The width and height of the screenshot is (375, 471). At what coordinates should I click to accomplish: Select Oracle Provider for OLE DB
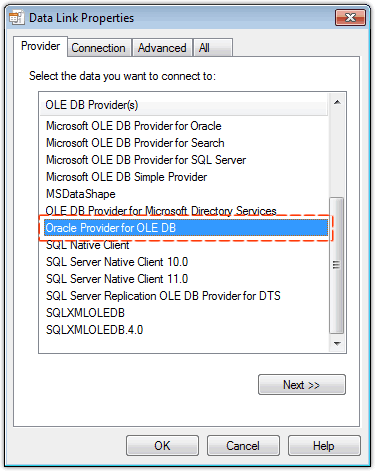pyautogui.click(x=186, y=228)
